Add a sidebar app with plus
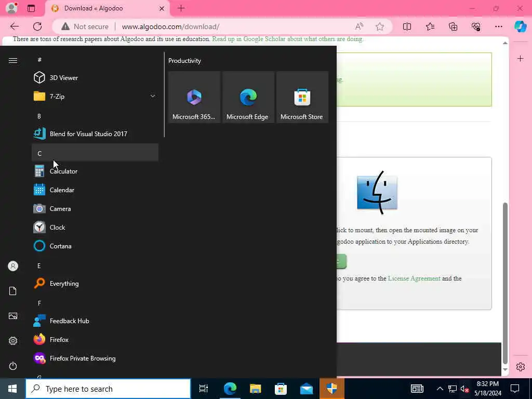532x399 pixels. point(520,59)
